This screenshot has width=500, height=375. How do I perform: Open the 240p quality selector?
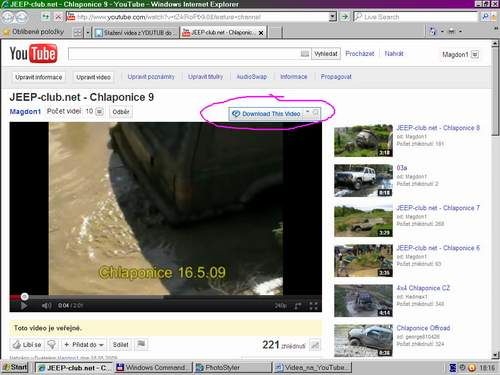pyautogui.click(x=280, y=306)
